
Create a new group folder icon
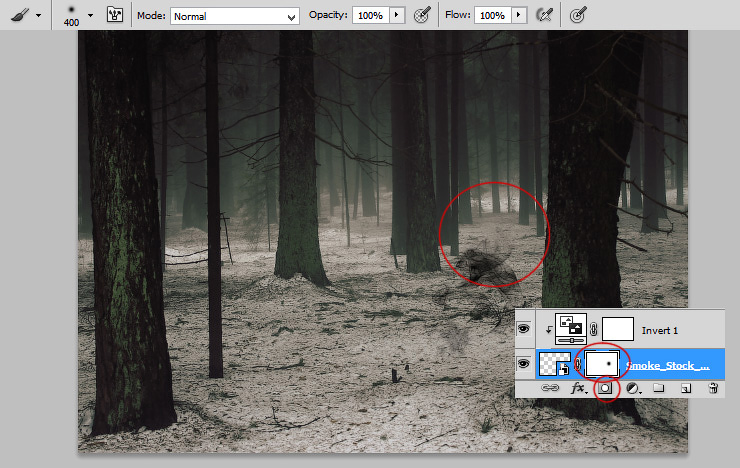pyautogui.click(x=659, y=388)
